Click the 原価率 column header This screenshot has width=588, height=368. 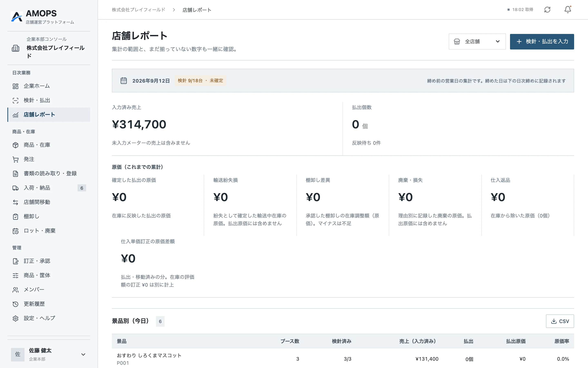coord(562,341)
